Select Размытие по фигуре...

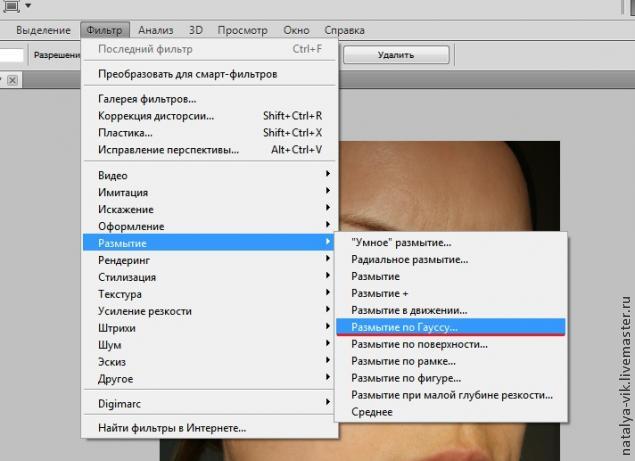click(451, 378)
